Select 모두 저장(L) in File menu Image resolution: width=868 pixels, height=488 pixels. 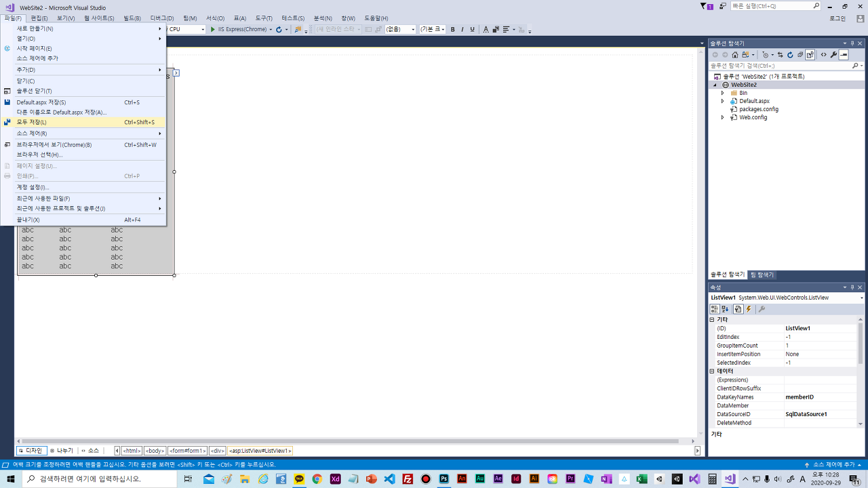[83, 122]
